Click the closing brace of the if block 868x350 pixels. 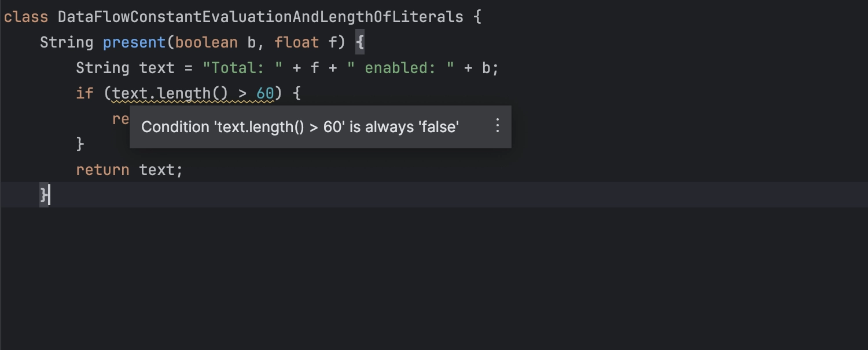click(80, 144)
